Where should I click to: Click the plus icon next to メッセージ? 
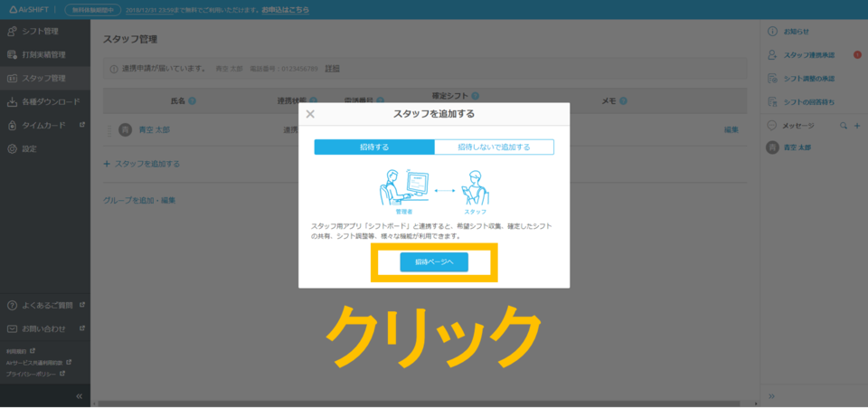(x=856, y=126)
